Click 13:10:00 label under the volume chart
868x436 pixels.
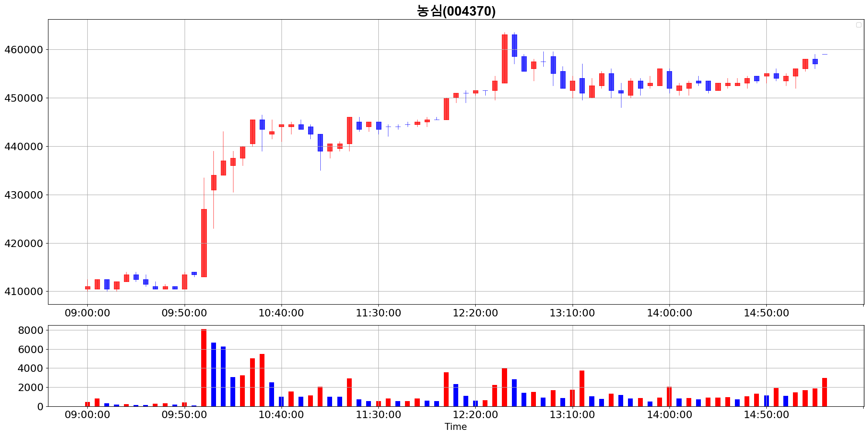click(572, 415)
